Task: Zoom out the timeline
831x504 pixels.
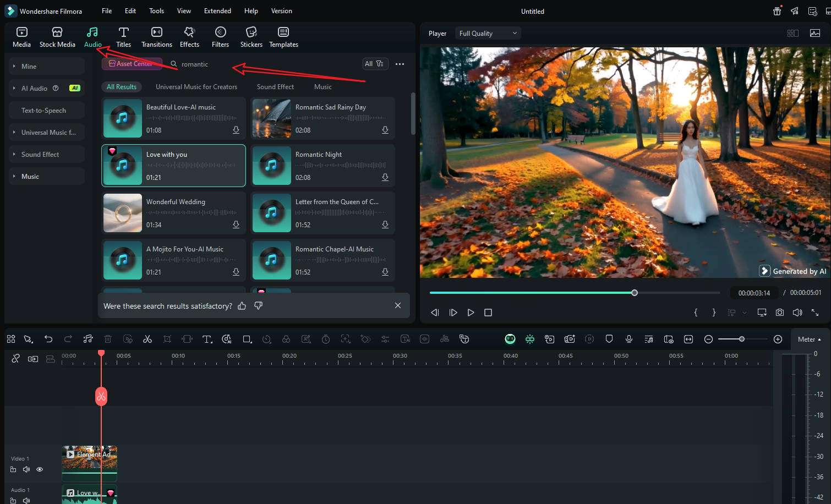Action: point(709,339)
